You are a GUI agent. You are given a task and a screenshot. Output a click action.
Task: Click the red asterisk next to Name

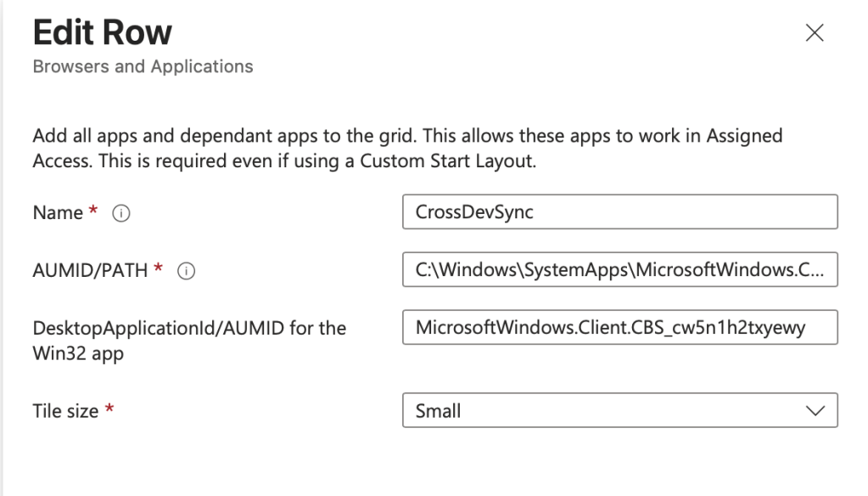tap(93, 212)
